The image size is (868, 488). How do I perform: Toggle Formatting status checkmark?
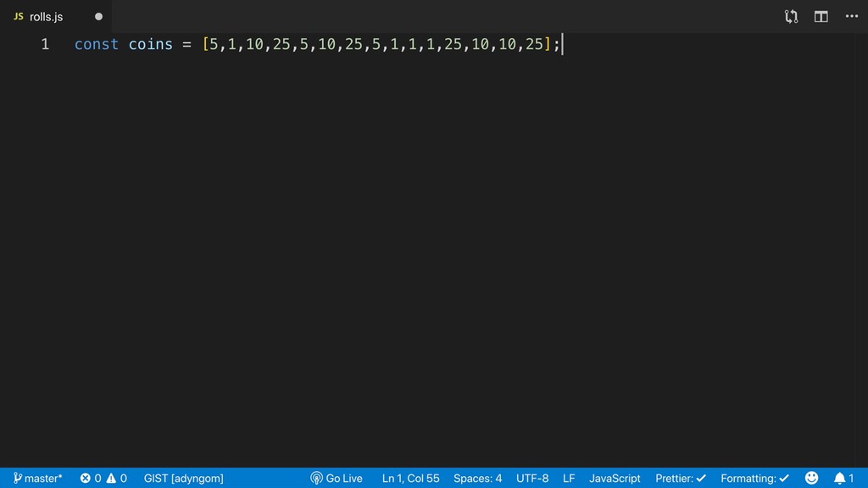(754, 478)
